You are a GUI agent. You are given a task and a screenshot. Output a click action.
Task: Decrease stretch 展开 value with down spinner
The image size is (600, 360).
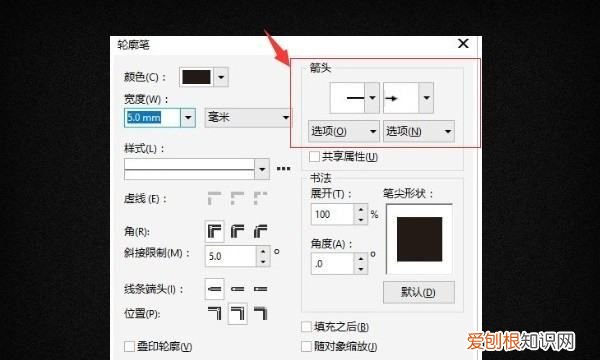pyautogui.click(x=360, y=220)
